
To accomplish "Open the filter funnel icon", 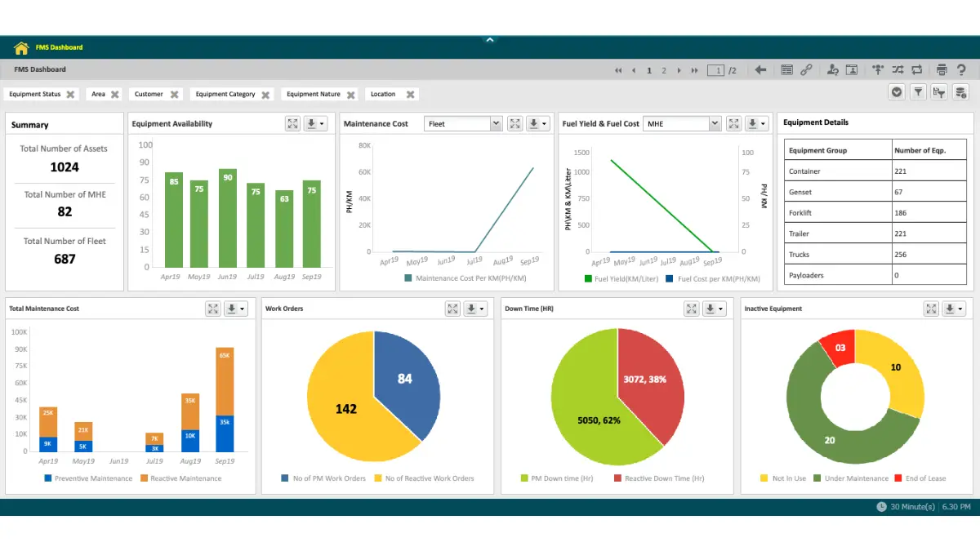I will click(x=919, y=92).
